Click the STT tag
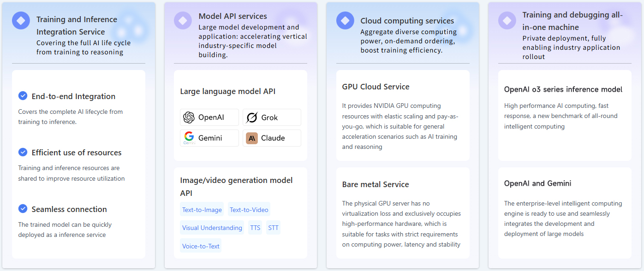Image resolution: width=644 pixels, height=271 pixels. [273, 228]
